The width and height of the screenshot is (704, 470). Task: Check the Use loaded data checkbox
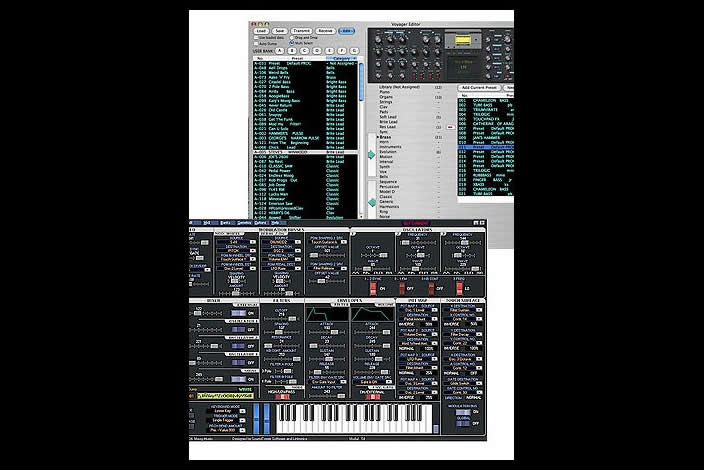coord(256,38)
